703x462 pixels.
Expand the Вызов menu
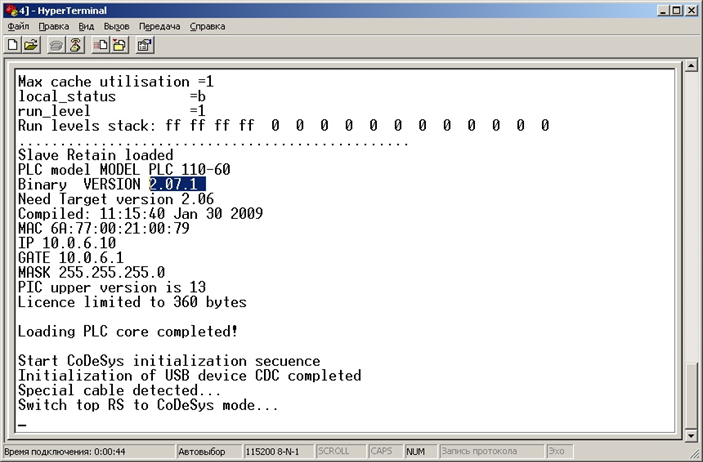tap(117, 25)
